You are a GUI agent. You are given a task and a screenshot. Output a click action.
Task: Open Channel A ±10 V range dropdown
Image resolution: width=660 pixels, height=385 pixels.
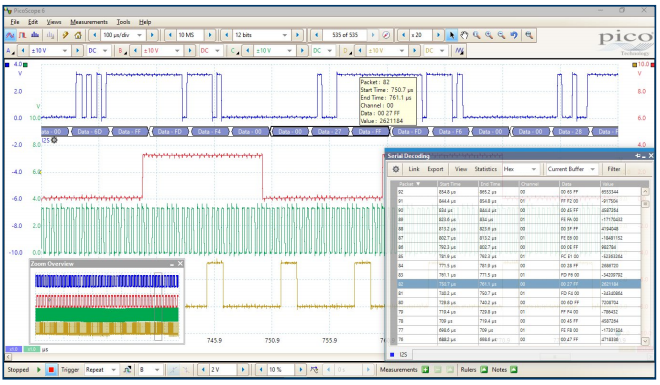[x=64, y=50]
